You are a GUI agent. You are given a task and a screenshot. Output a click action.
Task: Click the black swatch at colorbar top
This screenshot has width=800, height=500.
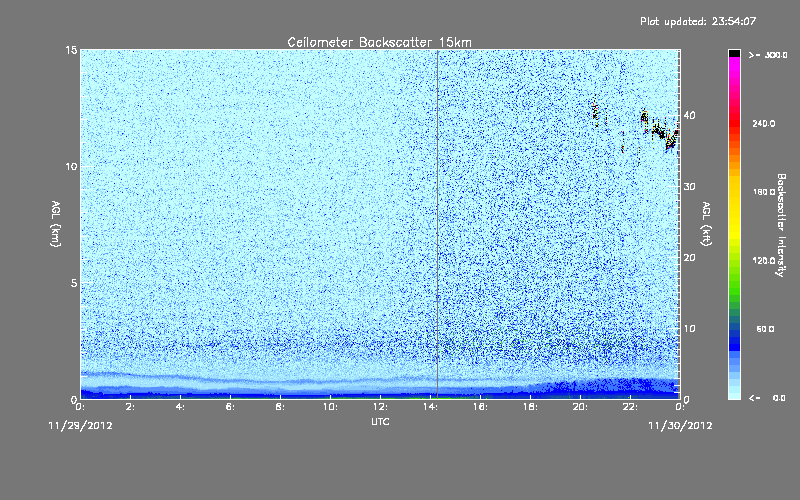coord(734,53)
